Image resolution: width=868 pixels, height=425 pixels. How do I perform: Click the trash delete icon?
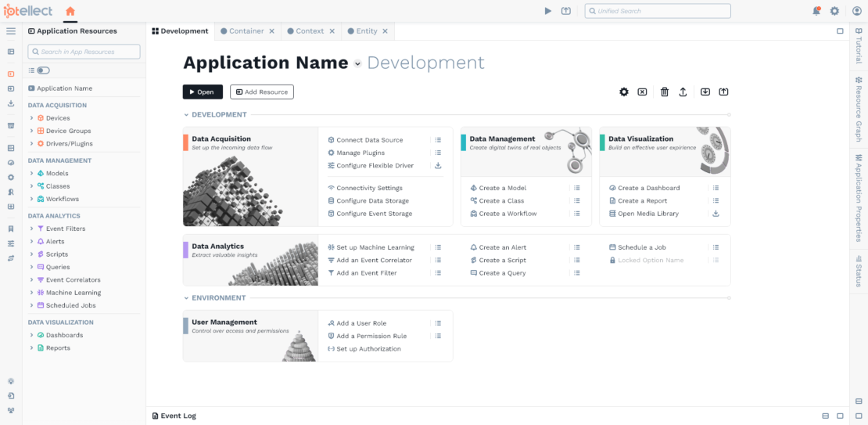pos(665,92)
